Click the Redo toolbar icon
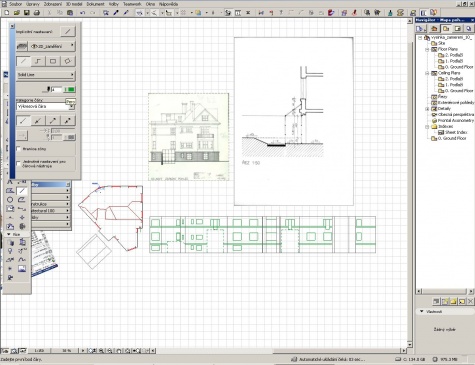The image size is (475, 365). 93,13
